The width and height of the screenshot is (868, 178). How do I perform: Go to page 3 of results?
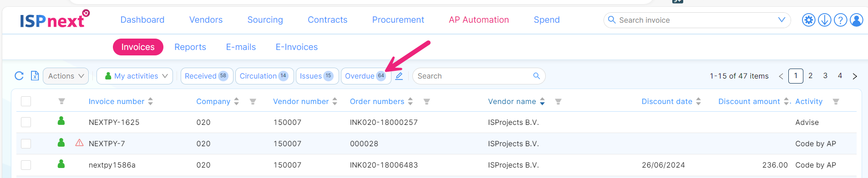[825, 76]
